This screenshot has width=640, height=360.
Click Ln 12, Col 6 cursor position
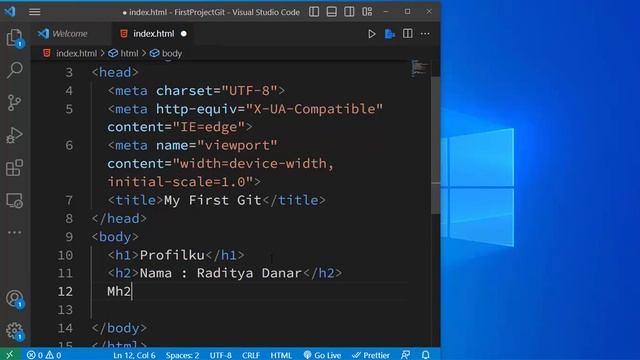point(134,355)
